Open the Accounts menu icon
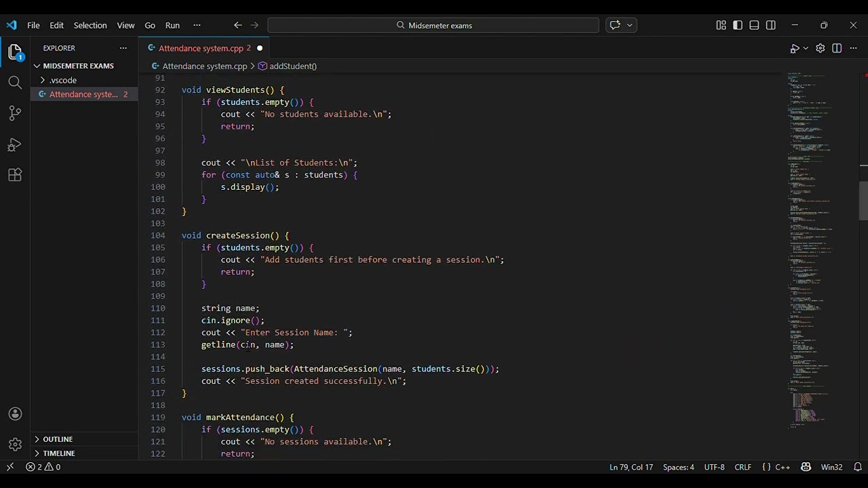This screenshot has height=488, width=868. click(x=15, y=414)
